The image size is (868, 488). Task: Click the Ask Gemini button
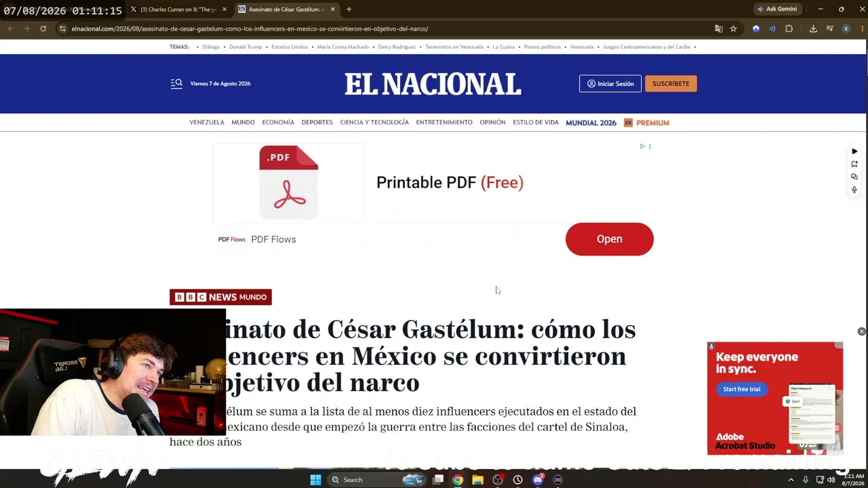coord(777,9)
